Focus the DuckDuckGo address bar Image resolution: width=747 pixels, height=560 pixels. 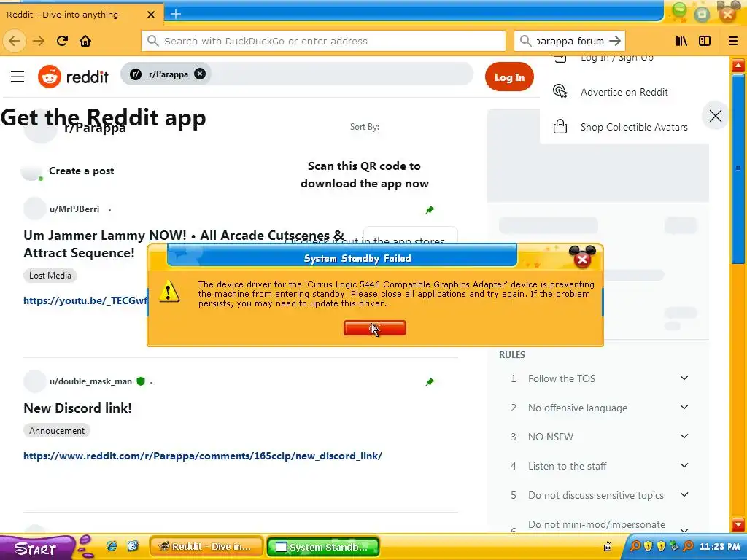tap(323, 41)
